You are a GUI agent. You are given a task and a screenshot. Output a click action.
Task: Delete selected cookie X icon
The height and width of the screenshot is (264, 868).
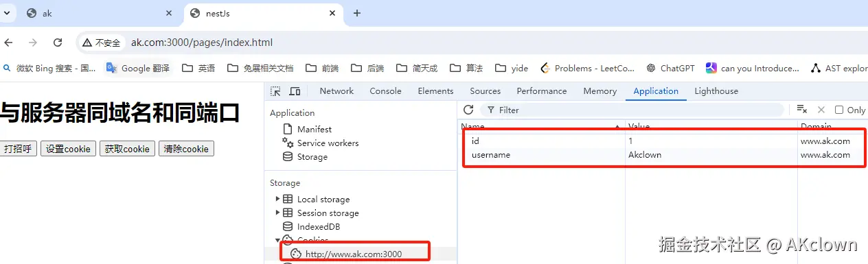[821, 110]
